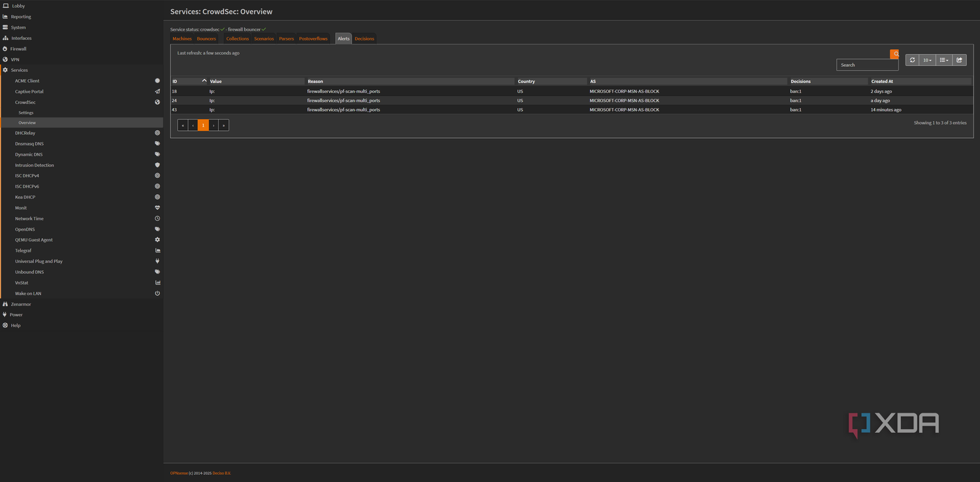This screenshot has height=482, width=980.
Task: Click the Network Time clock icon
Action: [157, 218]
